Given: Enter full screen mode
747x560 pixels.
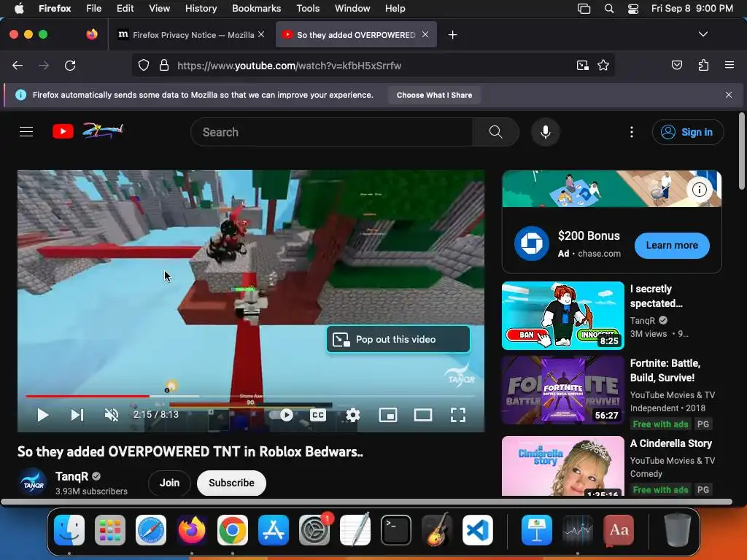Looking at the screenshot, I should (x=458, y=415).
